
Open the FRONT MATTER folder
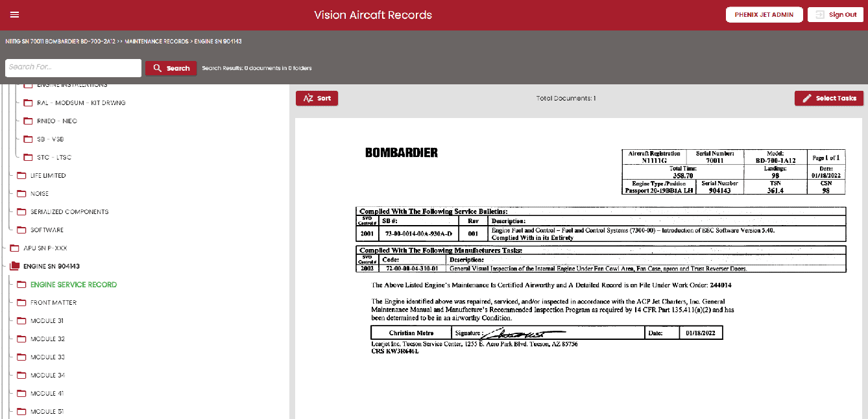pyautogui.click(x=53, y=303)
